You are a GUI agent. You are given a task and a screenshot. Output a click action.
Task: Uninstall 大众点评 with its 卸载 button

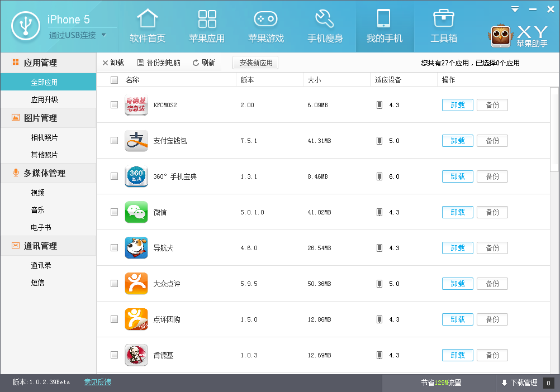click(458, 284)
